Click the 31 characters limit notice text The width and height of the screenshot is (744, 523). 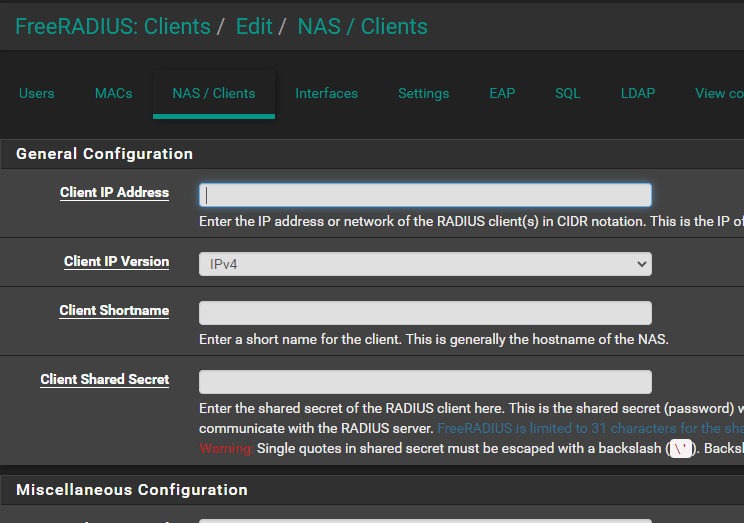tap(590, 428)
